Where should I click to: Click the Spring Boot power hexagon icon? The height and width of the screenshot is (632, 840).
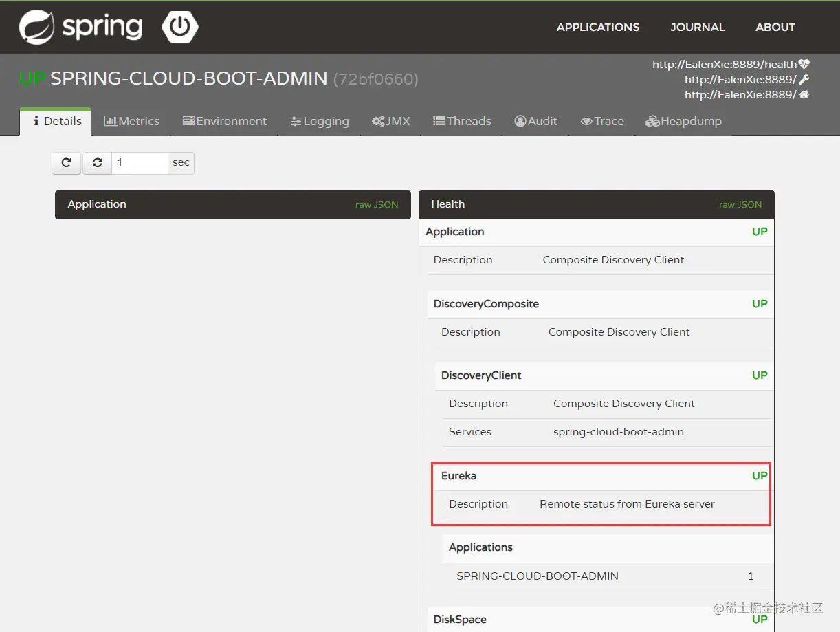pyautogui.click(x=180, y=27)
